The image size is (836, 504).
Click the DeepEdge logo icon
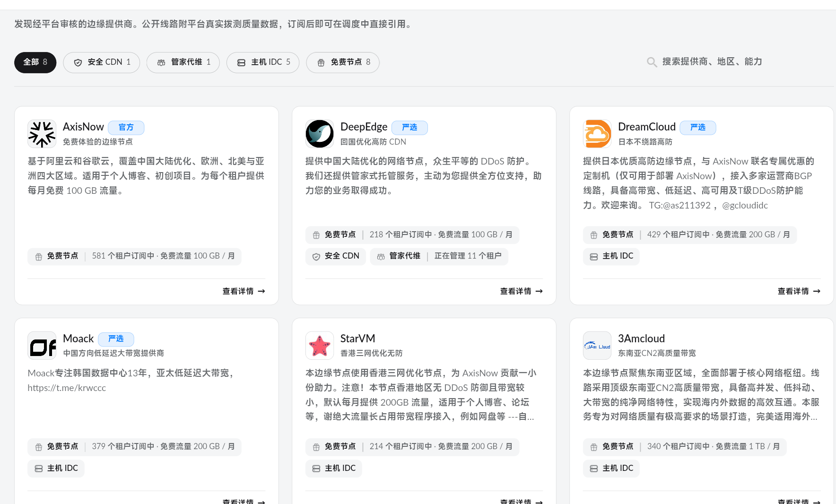coord(320,134)
